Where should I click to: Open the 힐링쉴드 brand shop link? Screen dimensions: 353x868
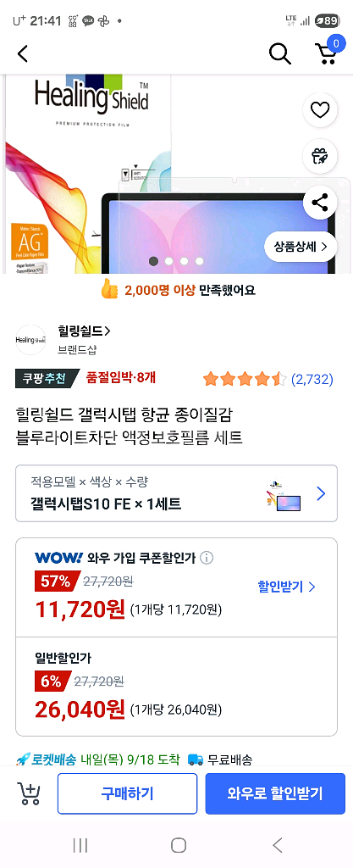[84, 331]
